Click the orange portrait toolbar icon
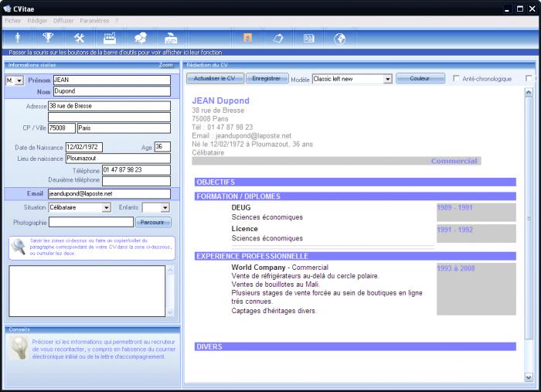541x392 pixels. click(248, 37)
